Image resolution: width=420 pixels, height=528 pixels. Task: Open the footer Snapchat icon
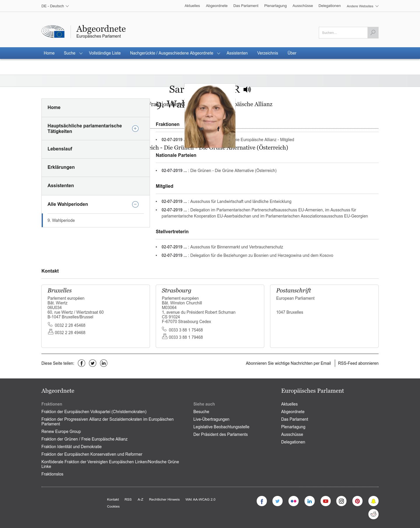(373, 501)
